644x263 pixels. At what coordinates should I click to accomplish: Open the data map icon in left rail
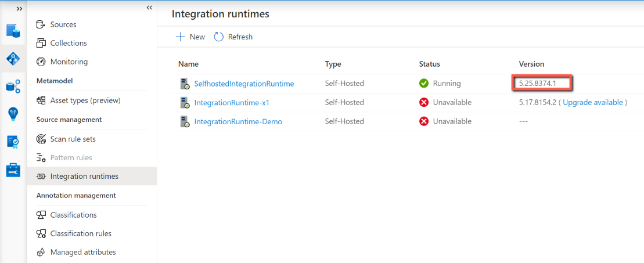point(13,59)
